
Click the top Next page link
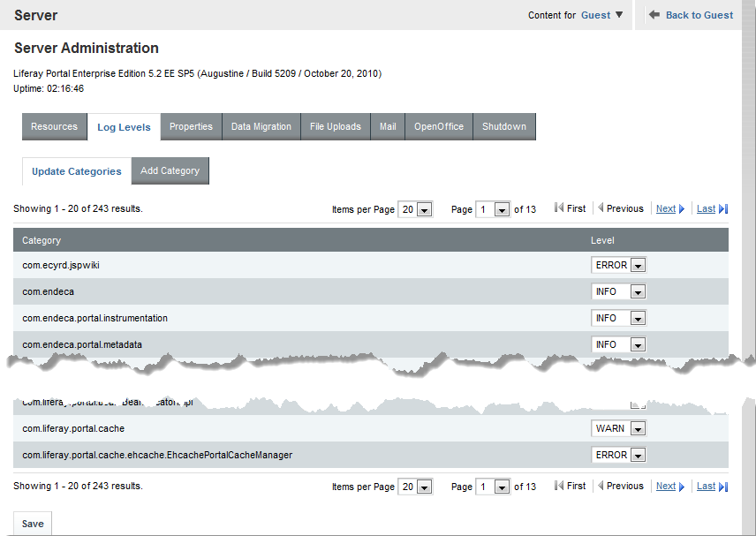tap(665, 208)
